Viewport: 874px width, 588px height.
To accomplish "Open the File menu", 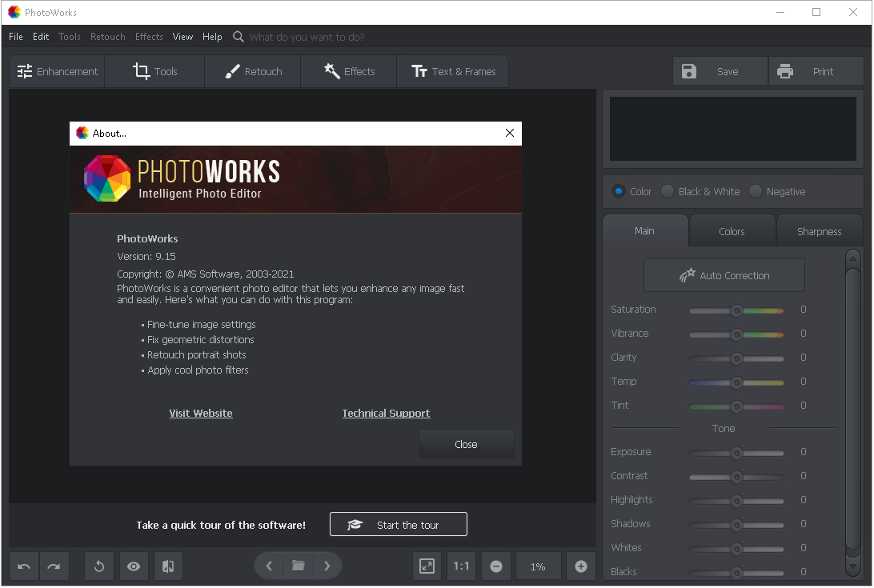I will pyautogui.click(x=16, y=37).
